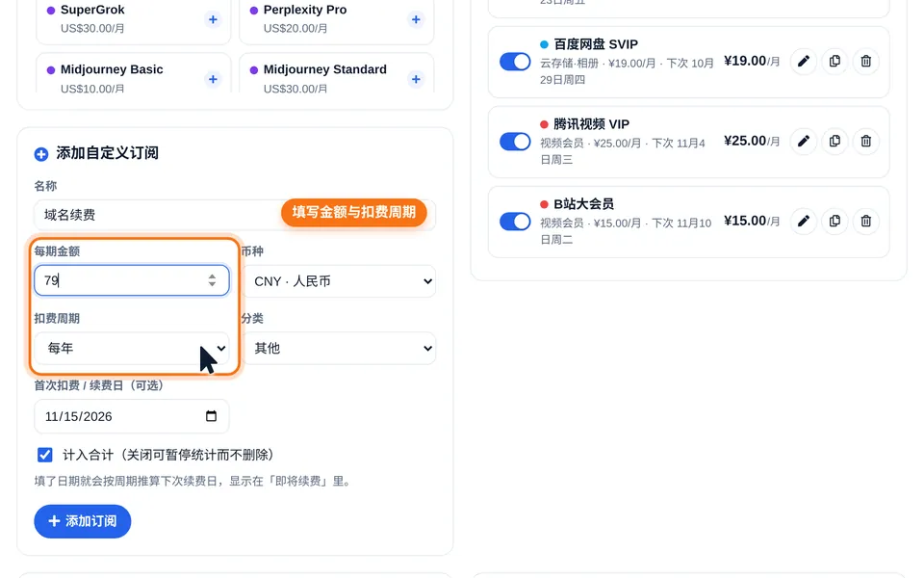Click the B站大会员 title
The image size is (924, 578).
point(584,204)
